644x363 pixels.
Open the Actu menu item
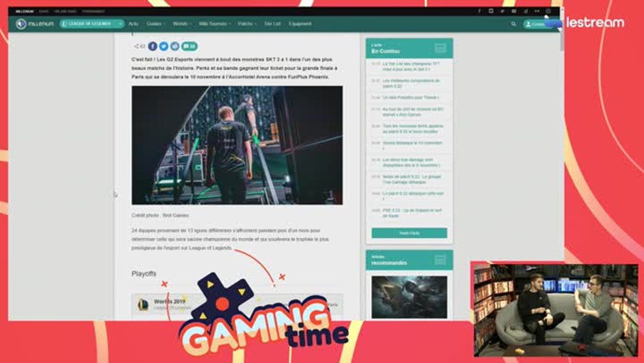[x=133, y=24]
